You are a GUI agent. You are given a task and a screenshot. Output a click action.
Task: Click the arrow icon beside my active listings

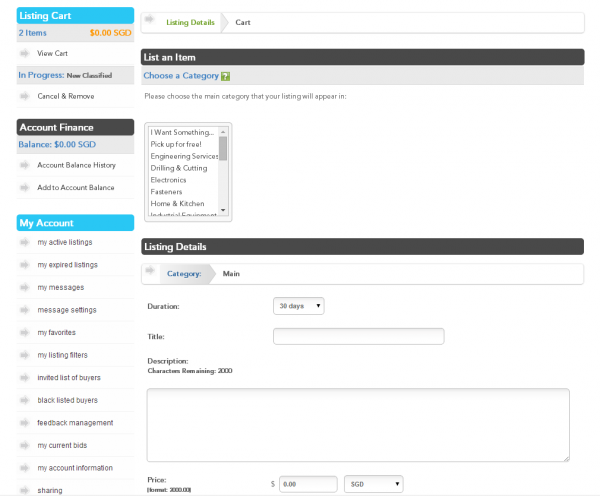25,243
